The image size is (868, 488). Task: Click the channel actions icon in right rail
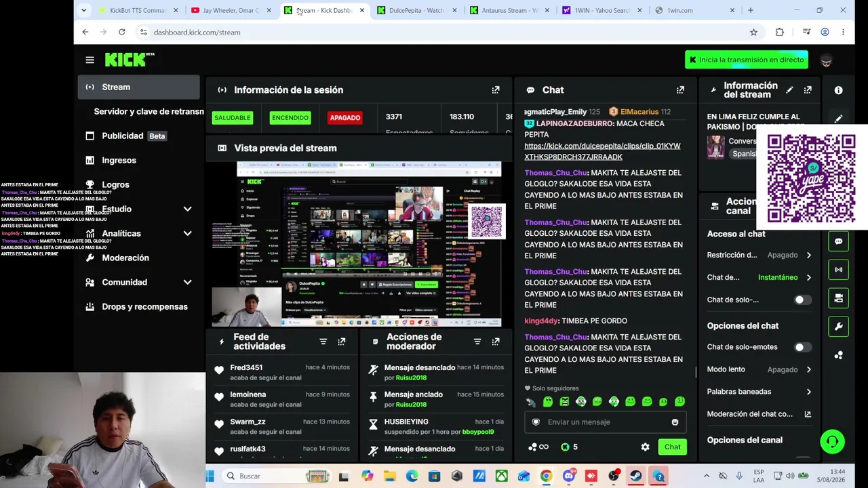tap(838, 298)
